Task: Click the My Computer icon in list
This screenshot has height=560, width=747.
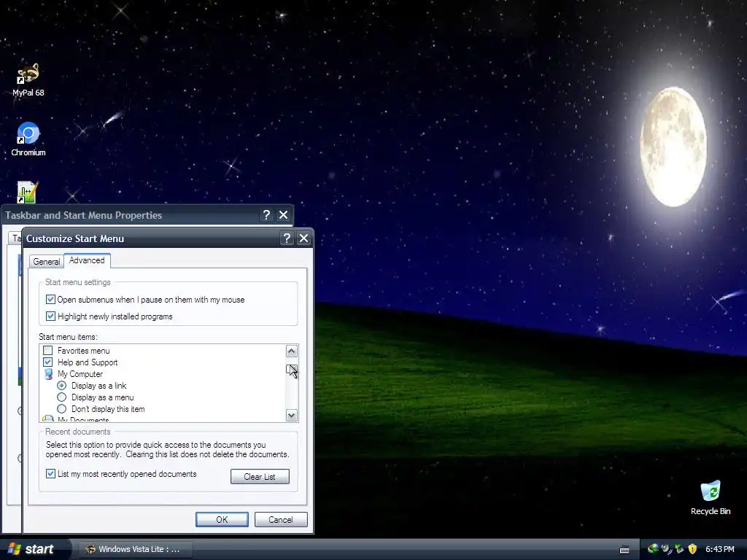Action: 48,374
